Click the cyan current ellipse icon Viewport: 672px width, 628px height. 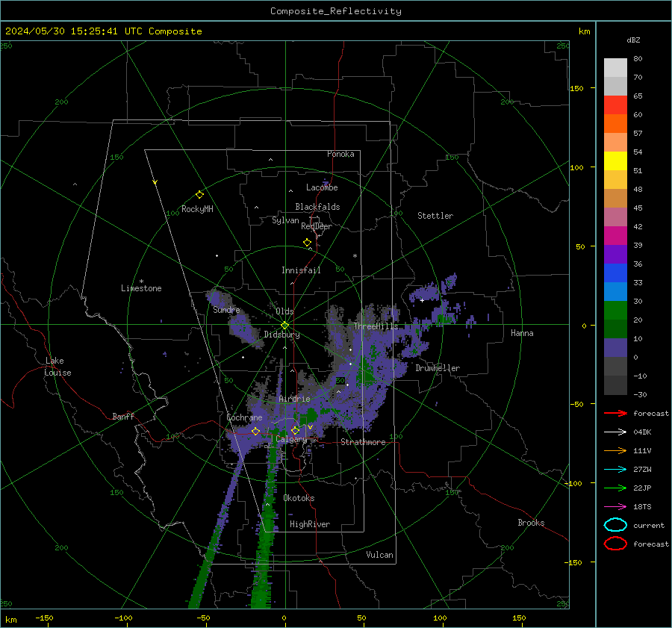(x=615, y=525)
